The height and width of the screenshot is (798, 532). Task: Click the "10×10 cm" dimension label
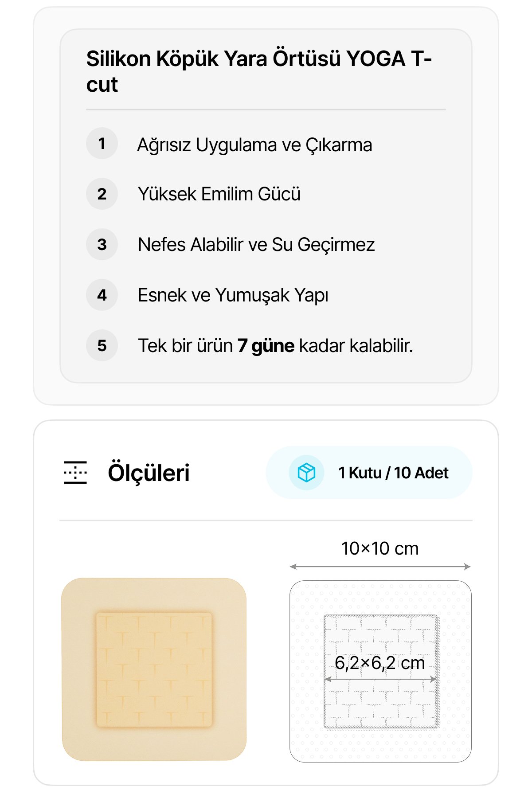click(380, 549)
